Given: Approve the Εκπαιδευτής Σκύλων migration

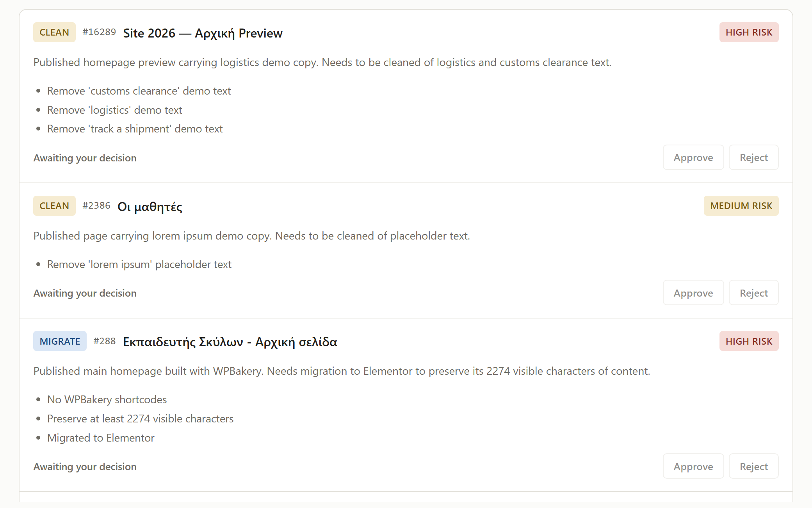Looking at the screenshot, I should coord(693,466).
